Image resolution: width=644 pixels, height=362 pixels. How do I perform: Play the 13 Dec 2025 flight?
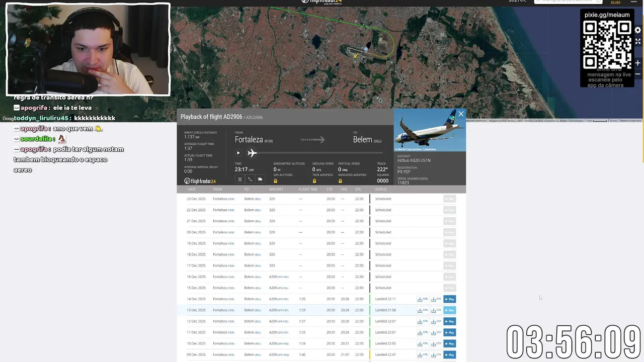[x=450, y=310]
